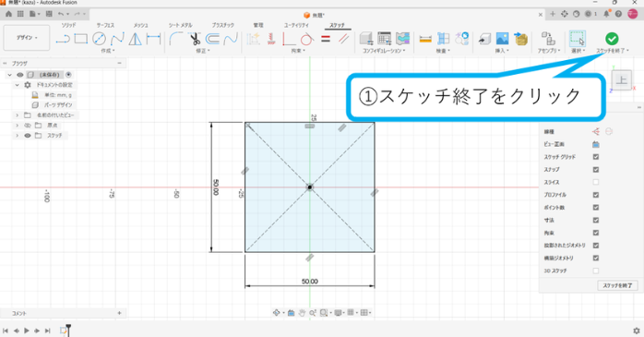644x337 pixels.
Task: Select the Parallel constraint icon
Action: 344,39
